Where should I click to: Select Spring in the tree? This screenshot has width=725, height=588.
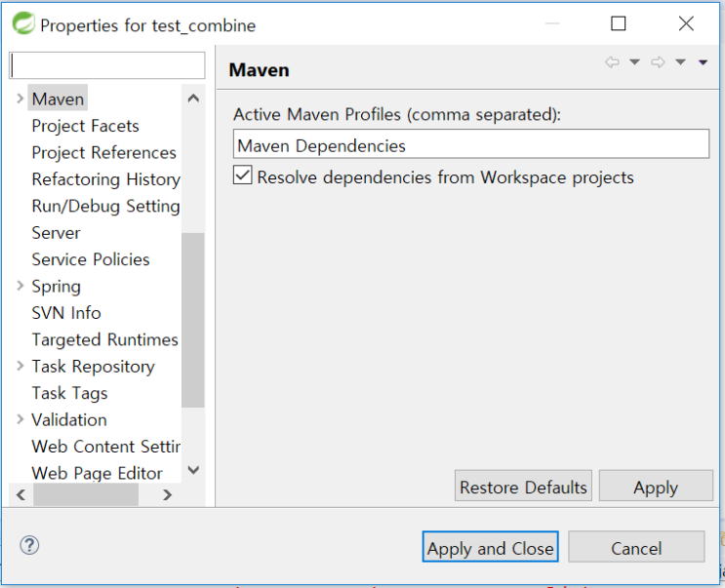click(x=56, y=287)
